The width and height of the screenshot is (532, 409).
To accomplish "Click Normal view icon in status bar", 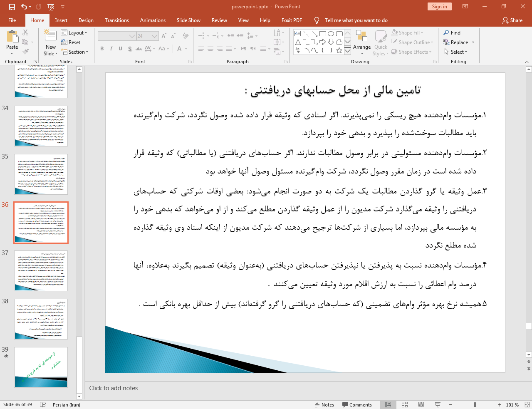I will [x=388, y=404].
